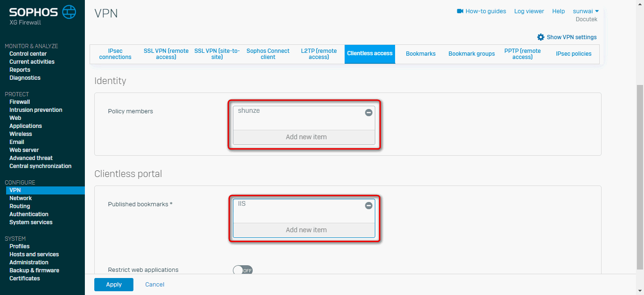Open How-to guides link

[486, 11]
